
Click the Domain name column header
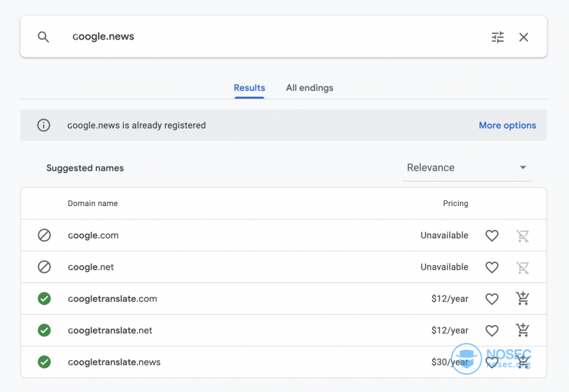click(92, 203)
